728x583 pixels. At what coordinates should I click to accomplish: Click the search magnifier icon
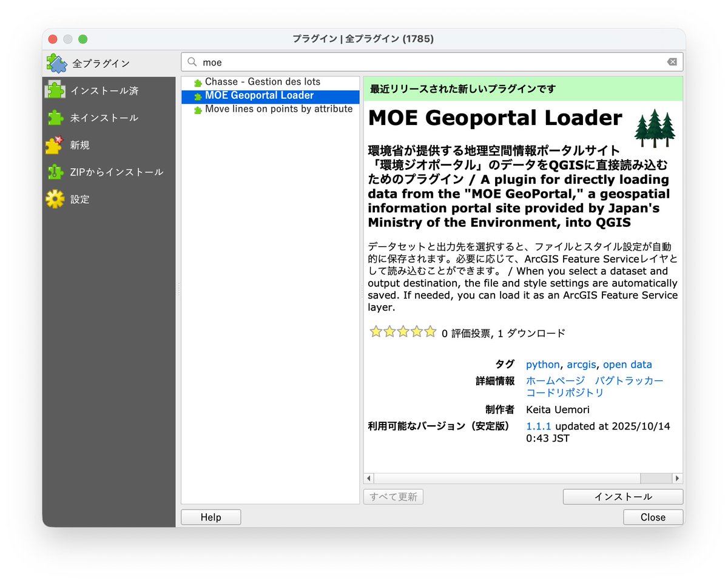click(x=192, y=62)
